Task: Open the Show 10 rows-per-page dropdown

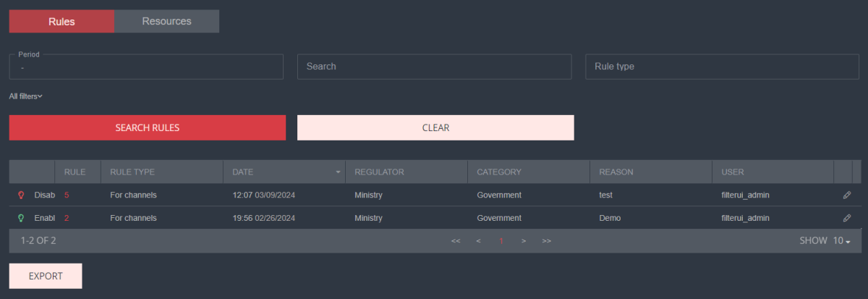Action: 841,241
